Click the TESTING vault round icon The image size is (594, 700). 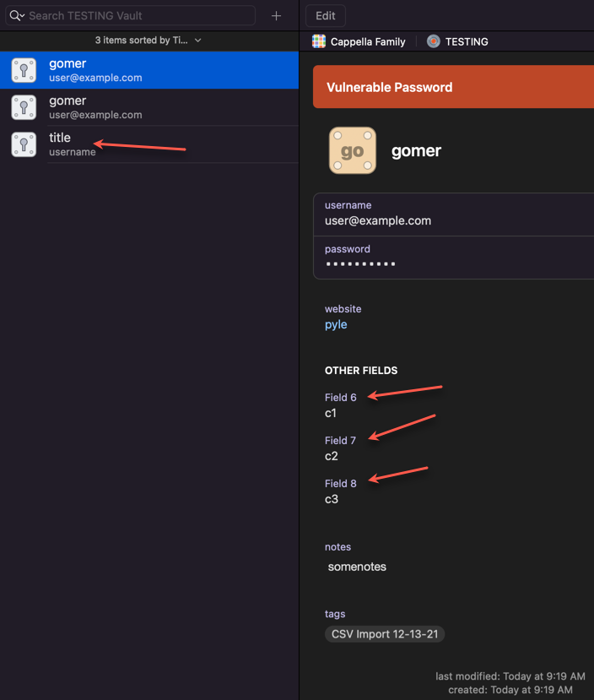(x=434, y=41)
